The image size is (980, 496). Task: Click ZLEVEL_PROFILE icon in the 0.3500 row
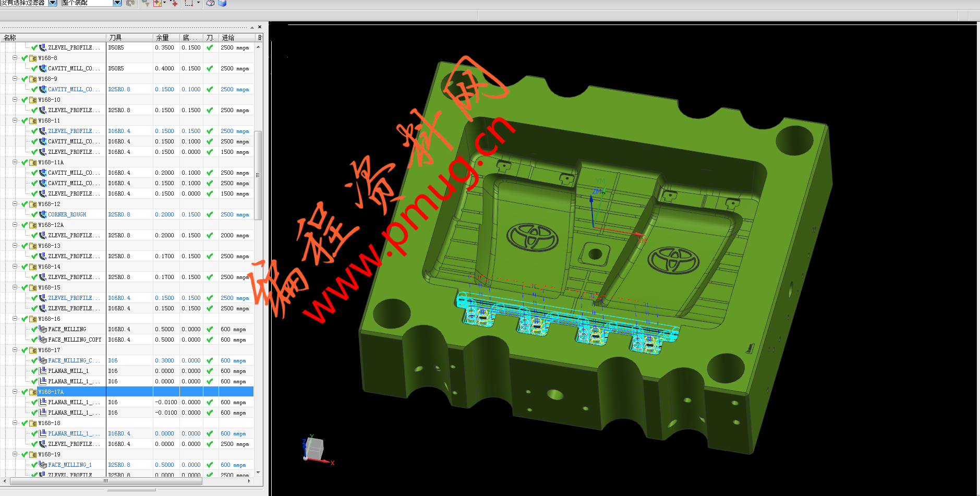43,47
